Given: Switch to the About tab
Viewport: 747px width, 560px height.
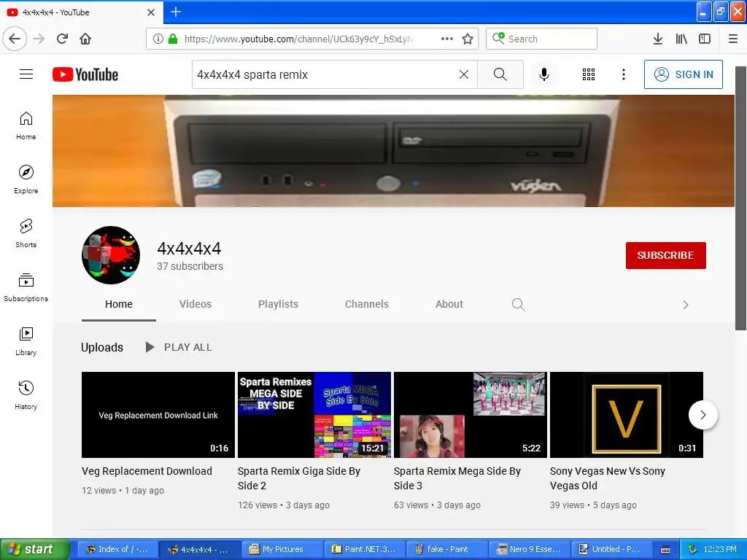Looking at the screenshot, I should [449, 304].
